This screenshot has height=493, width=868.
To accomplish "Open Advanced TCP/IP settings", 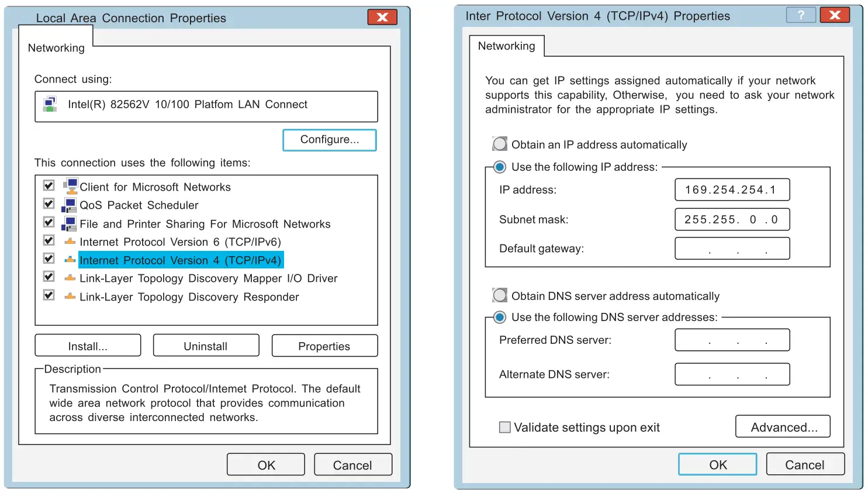I will point(783,427).
